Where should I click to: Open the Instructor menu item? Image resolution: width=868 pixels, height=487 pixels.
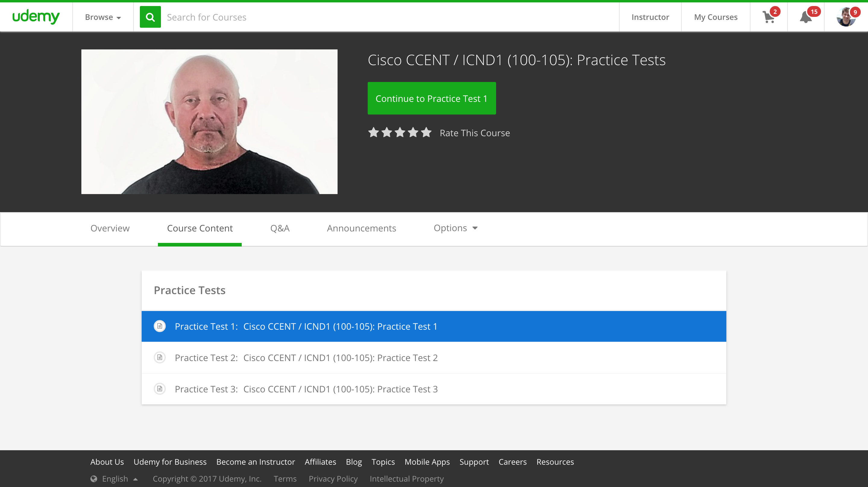click(650, 17)
